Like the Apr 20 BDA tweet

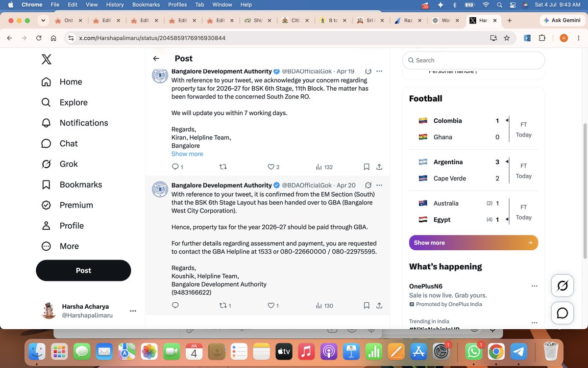click(273, 305)
